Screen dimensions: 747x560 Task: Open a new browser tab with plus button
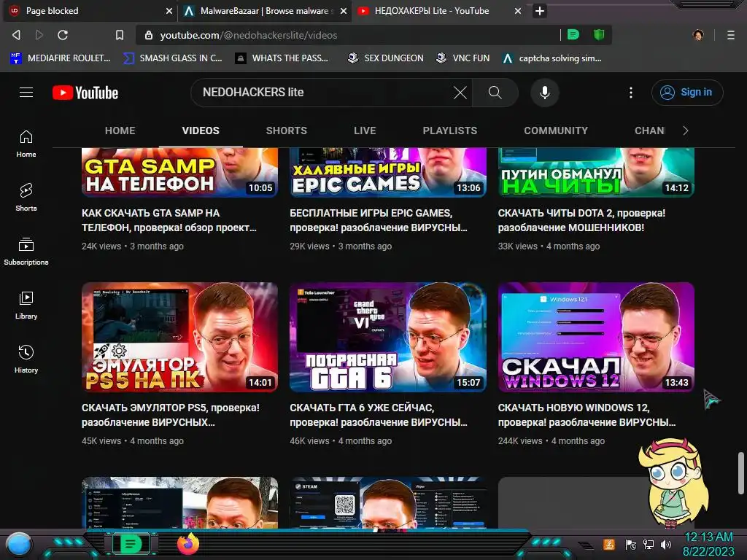coord(539,11)
